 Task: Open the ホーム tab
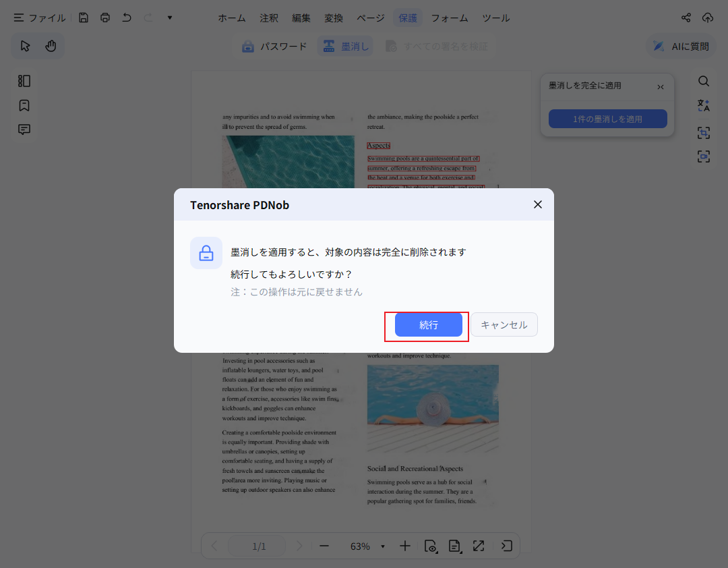coord(231,18)
